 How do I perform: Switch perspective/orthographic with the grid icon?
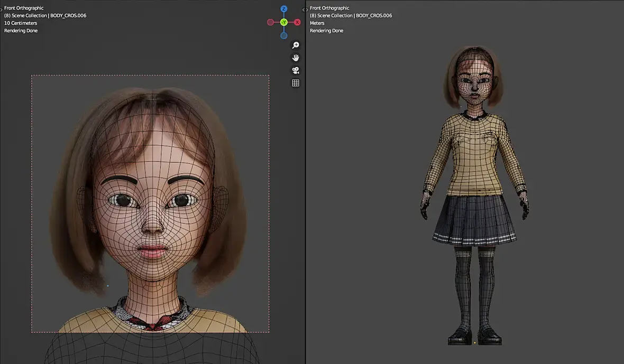(x=296, y=83)
